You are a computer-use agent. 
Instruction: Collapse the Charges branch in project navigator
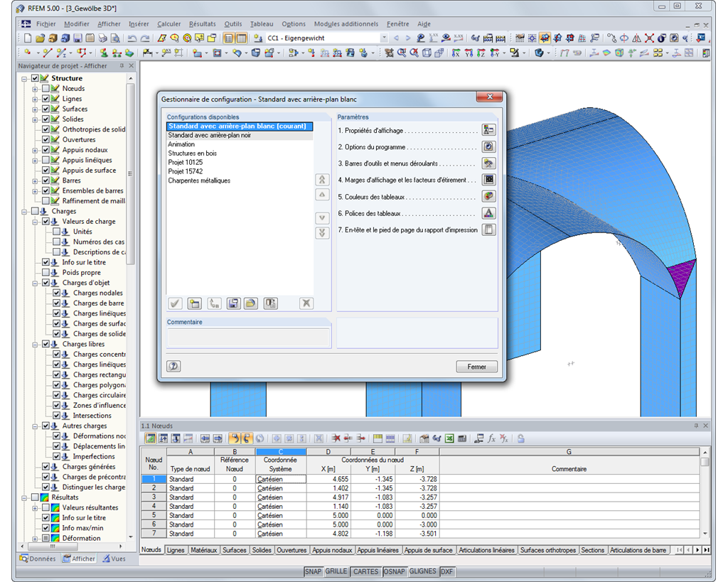pos(23,210)
